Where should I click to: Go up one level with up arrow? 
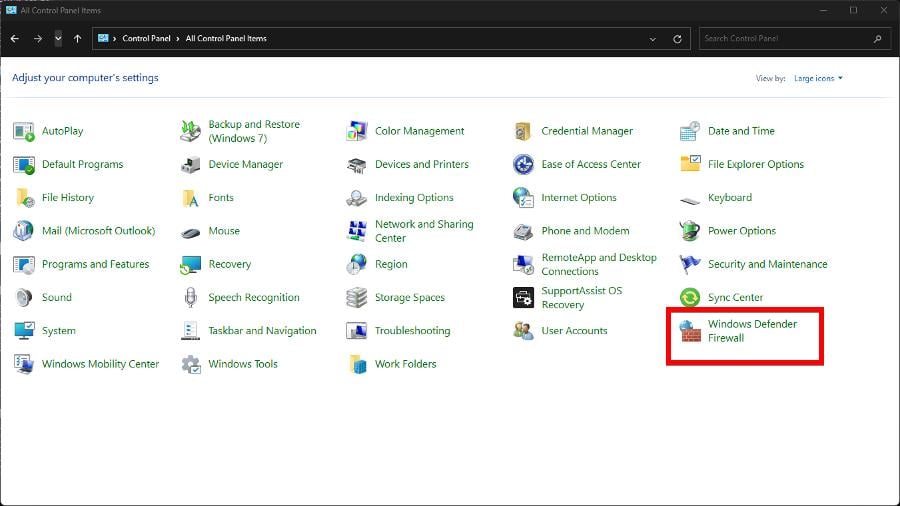point(77,39)
